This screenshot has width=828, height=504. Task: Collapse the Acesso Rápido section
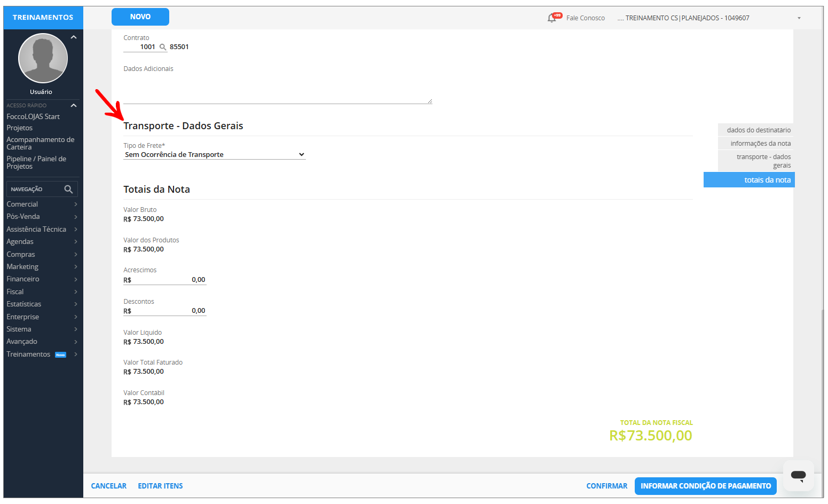pos(74,106)
